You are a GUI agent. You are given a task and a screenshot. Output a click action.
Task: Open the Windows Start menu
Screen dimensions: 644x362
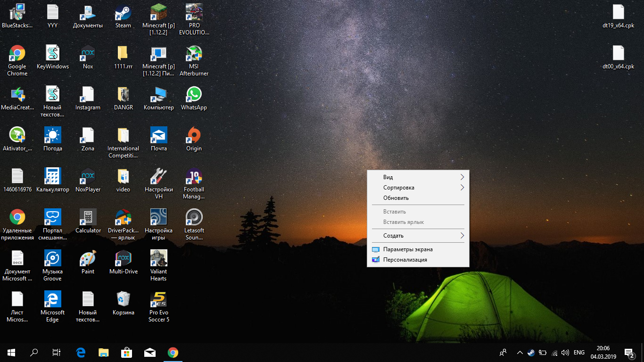[x=11, y=352]
